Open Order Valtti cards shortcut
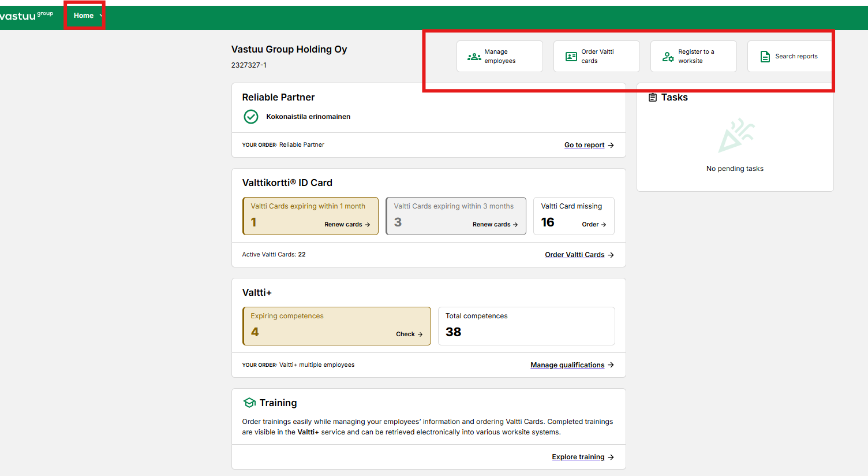Viewport: 868px width, 476px height. pyautogui.click(x=597, y=57)
